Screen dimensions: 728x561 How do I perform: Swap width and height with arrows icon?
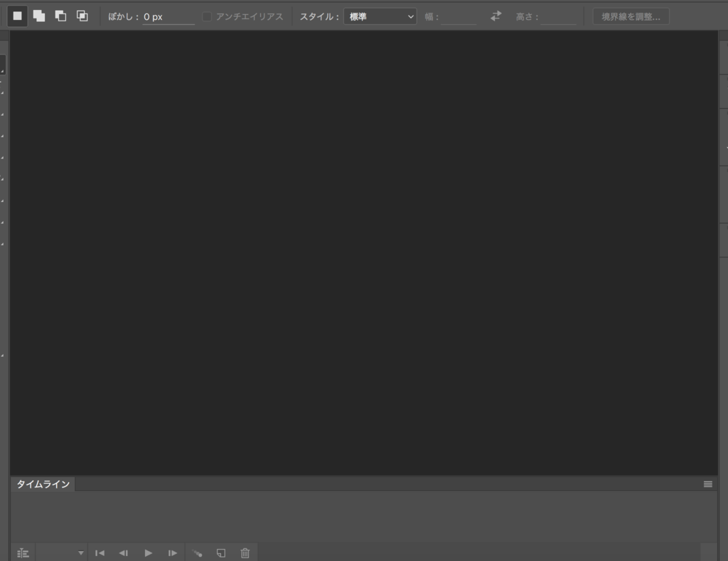496,16
